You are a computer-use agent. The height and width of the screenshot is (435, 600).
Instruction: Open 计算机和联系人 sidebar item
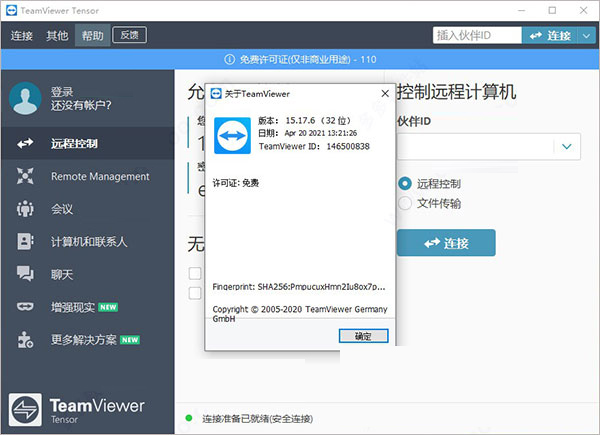[x=88, y=241]
